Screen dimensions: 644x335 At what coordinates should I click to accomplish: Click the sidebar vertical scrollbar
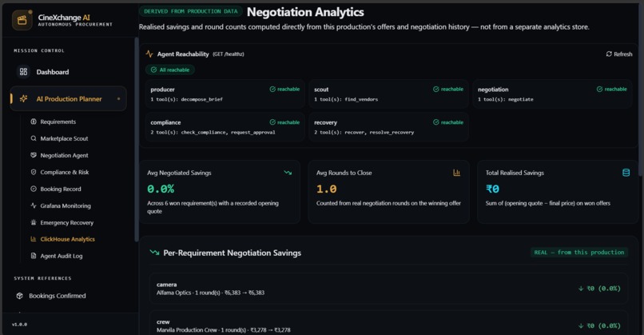point(137,140)
